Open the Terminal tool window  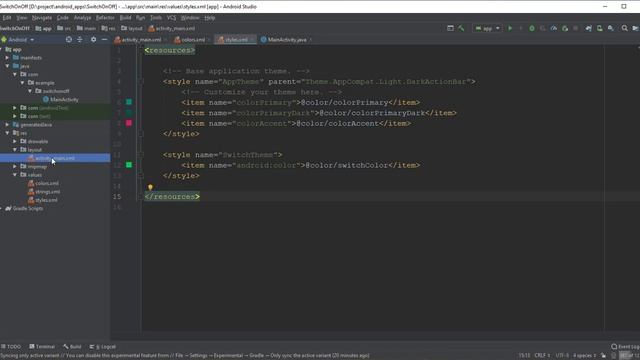pyautogui.click(x=42, y=347)
